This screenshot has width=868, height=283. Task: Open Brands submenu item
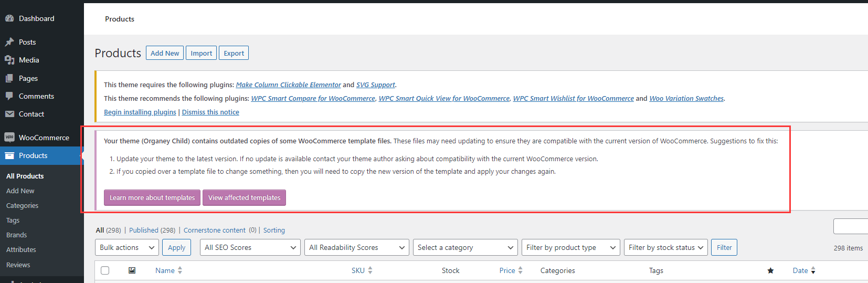pyautogui.click(x=17, y=235)
